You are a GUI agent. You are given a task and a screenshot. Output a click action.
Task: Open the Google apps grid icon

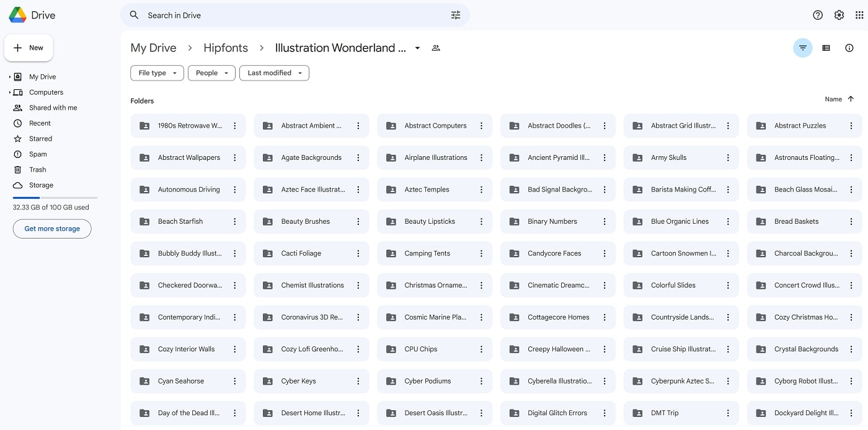(859, 15)
